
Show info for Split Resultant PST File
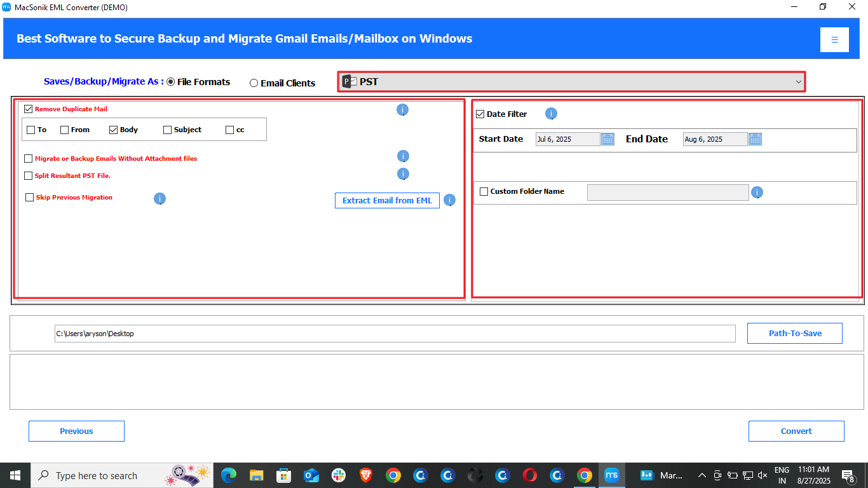(402, 174)
